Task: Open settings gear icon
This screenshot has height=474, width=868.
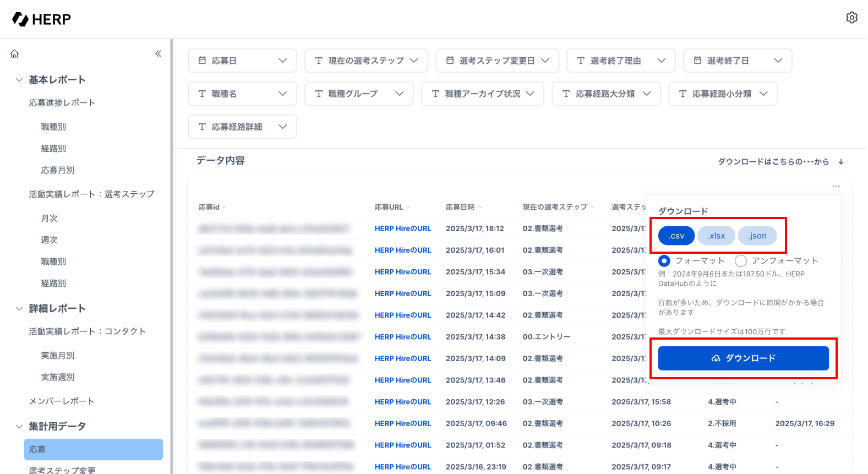Action: tap(851, 18)
